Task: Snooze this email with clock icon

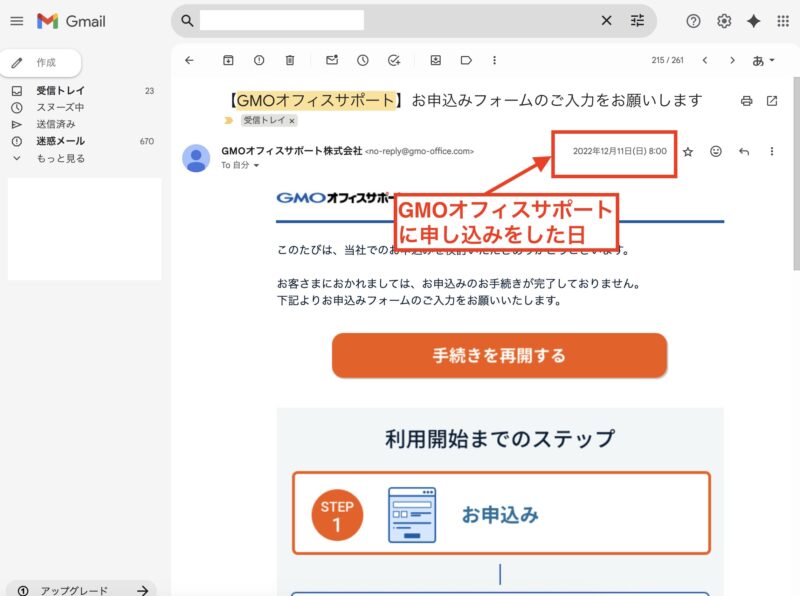Action: pos(363,60)
